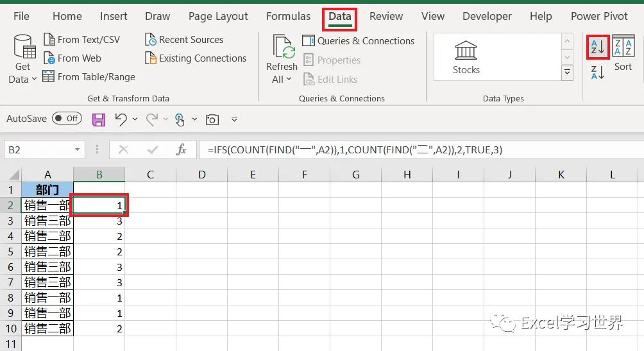644x351 pixels.
Task: Select column C header
Action: (150, 175)
